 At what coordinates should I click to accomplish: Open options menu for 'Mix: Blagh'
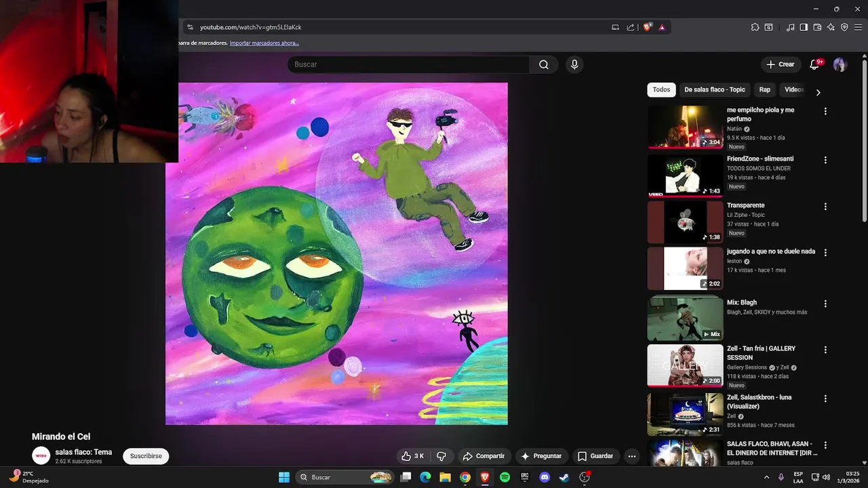825,304
